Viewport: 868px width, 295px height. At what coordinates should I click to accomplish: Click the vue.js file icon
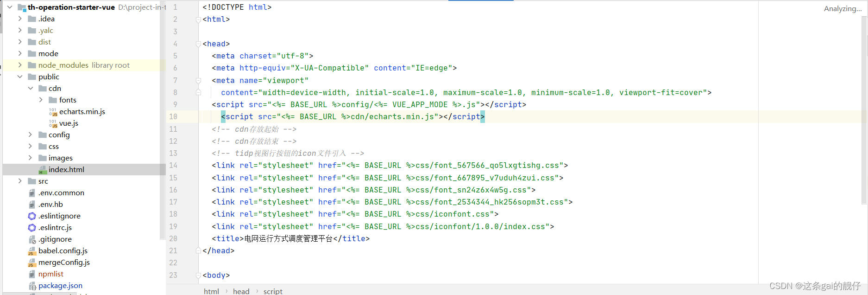point(53,123)
